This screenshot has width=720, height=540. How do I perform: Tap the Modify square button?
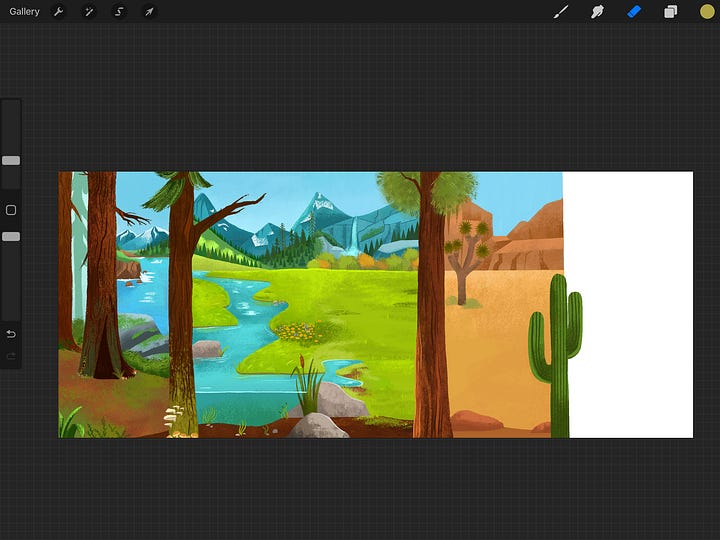click(x=11, y=210)
